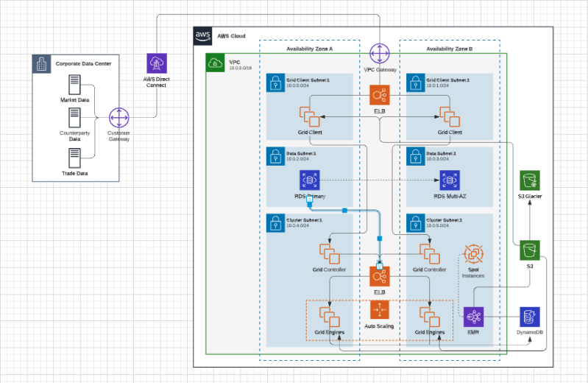Select the Trade Data server icon
588x383 pixels.
pyautogui.click(x=74, y=157)
